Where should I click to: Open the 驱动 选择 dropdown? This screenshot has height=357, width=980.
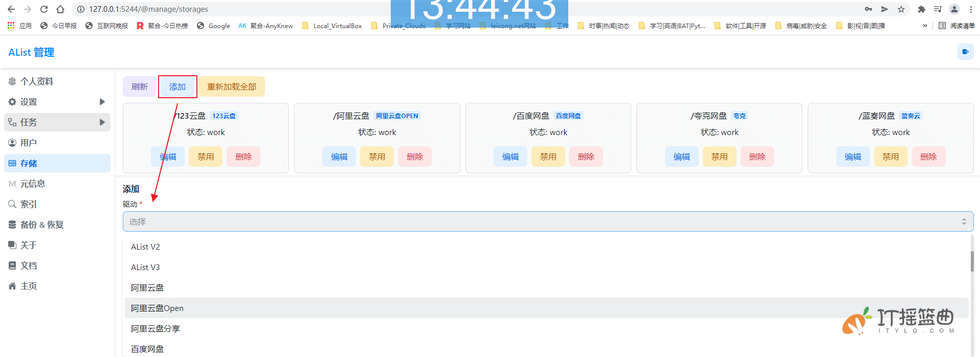pyautogui.click(x=548, y=221)
